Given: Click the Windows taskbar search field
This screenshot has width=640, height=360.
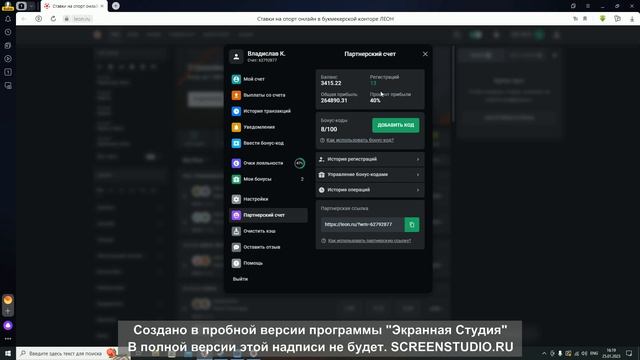Looking at the screenshot, I should coord(67,353).
